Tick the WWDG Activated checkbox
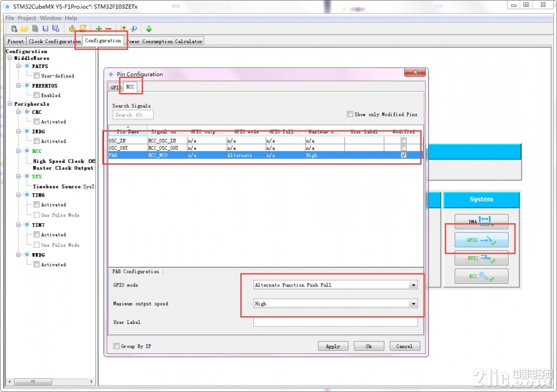This screenshot has width=557, height=392. pyautogui.click(x=37, y=264)
